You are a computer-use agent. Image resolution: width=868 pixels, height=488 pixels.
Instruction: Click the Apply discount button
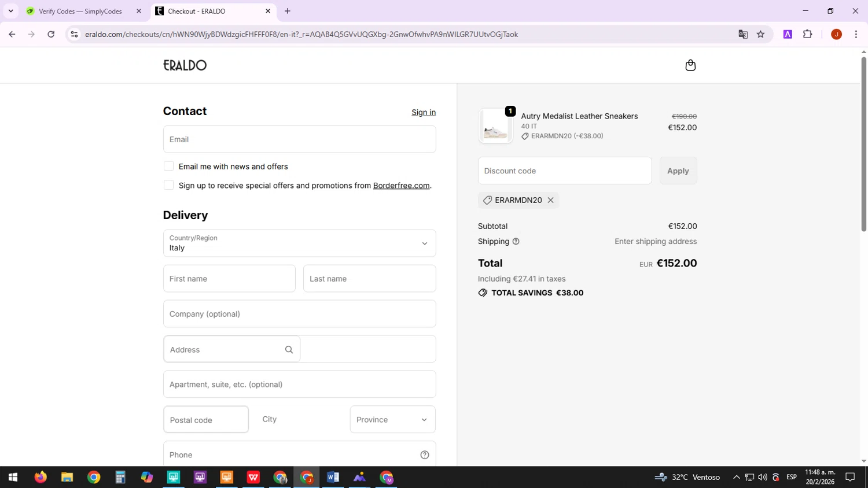[678, 171]
